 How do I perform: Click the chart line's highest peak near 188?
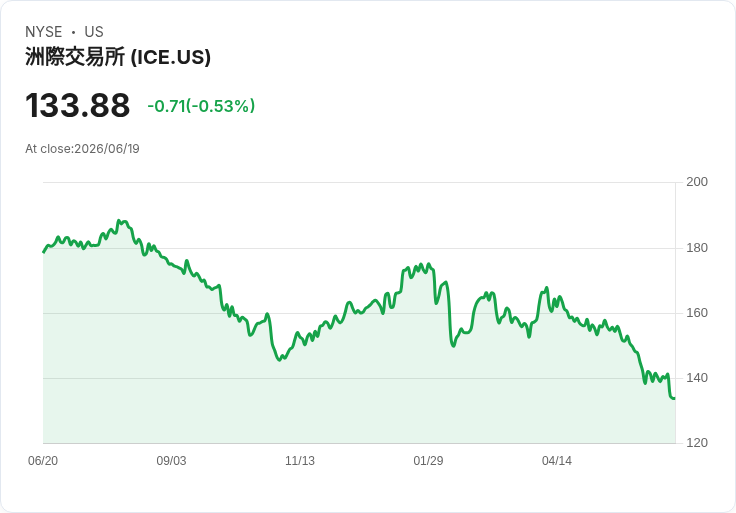tap(119, 220)
